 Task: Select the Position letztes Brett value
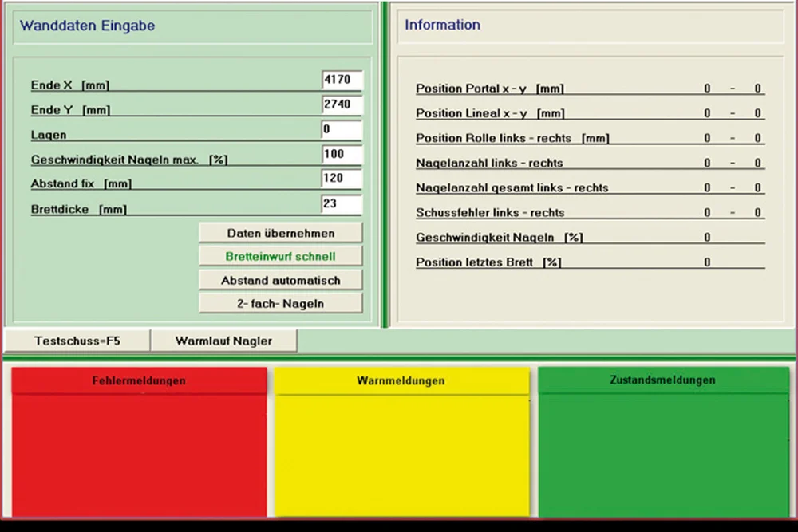(707, 262)
